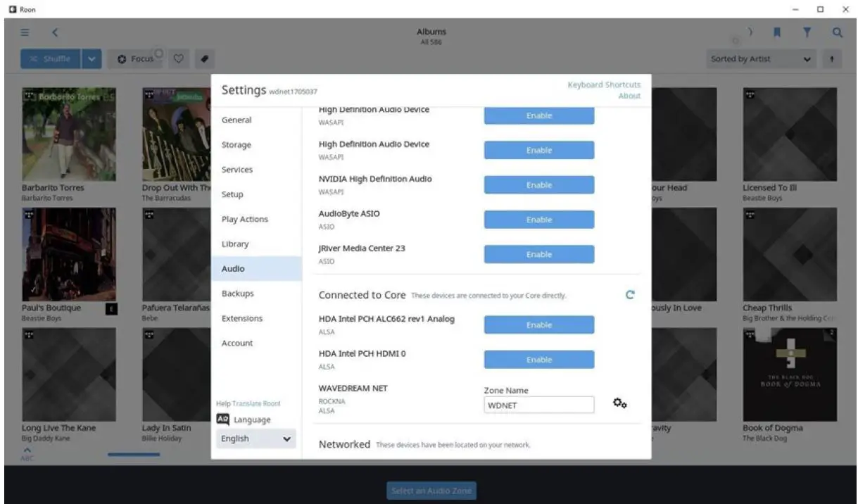Open the hamburger navigation menu

26,32
